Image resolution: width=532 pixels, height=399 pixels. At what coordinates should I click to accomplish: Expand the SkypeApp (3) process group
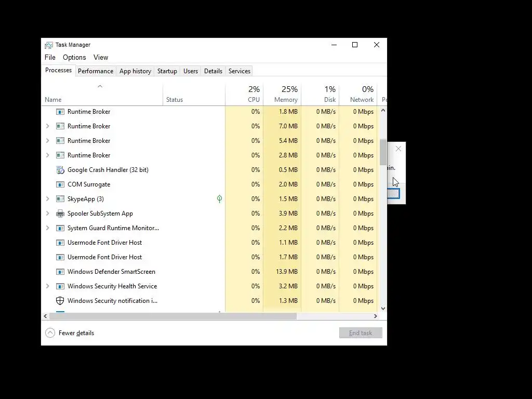click(47, 199)
